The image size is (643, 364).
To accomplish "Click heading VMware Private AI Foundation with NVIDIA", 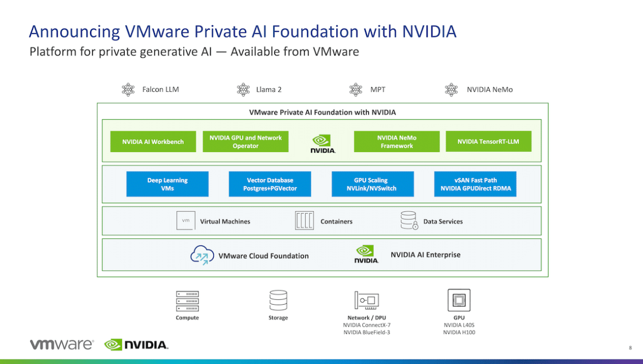I will coord(322,112).
